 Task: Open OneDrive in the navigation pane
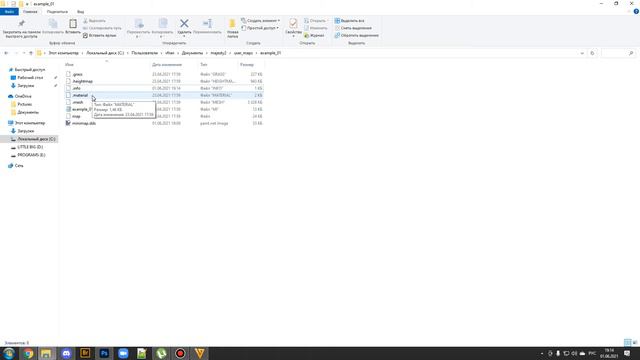(23, 96)
